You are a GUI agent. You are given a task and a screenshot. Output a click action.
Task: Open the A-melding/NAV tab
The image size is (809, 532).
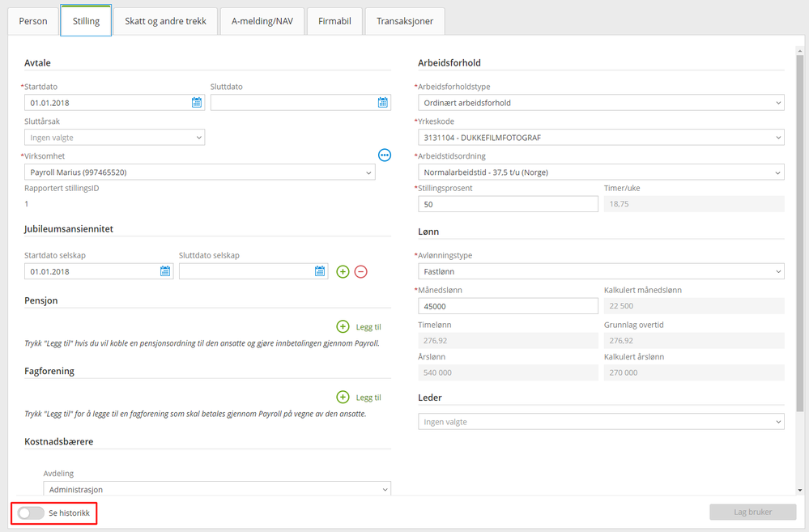point(262,21)
